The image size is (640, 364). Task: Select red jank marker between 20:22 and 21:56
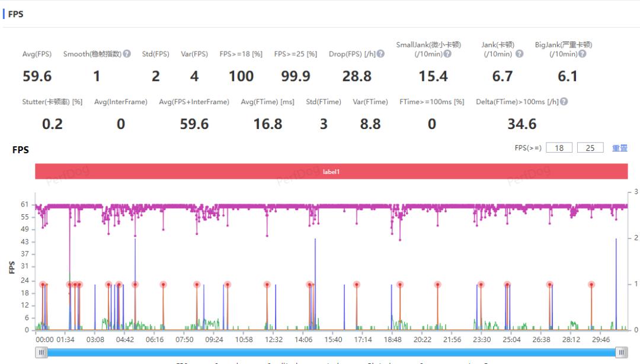click(437, 285)
